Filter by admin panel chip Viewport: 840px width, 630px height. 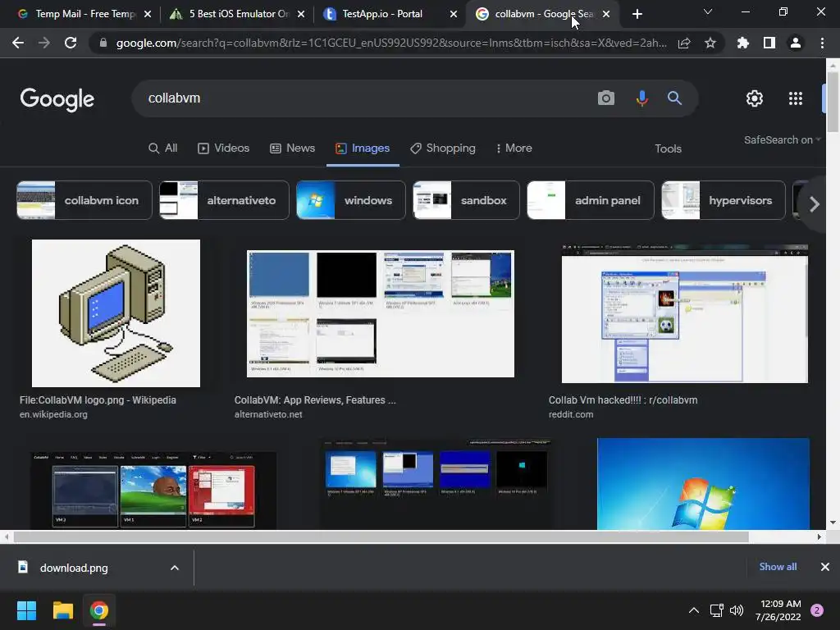pos(591,200)
